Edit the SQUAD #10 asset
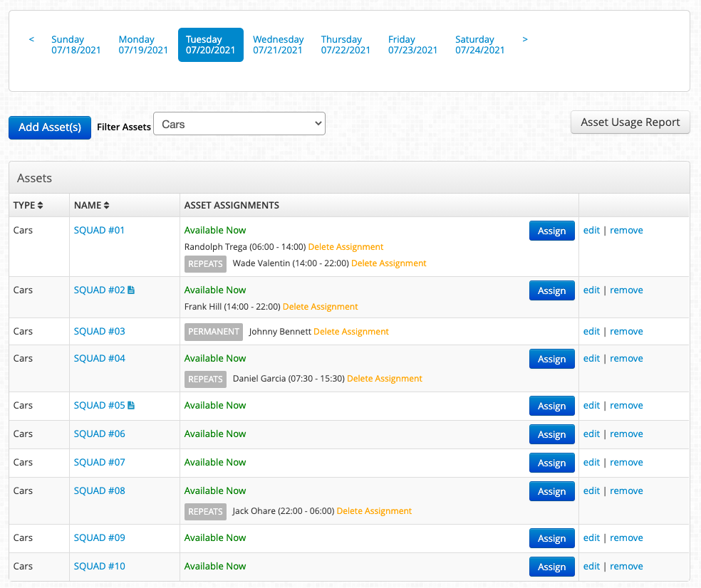The height and width of the screenshot is (588, 701). 591,567
